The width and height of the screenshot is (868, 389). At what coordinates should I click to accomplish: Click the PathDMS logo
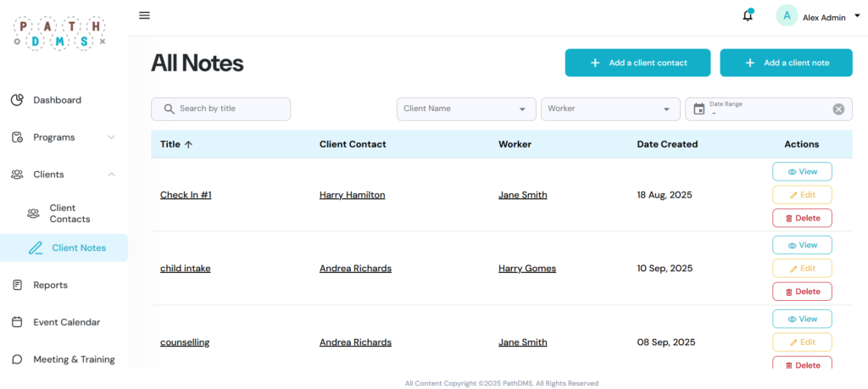point(59,31)
